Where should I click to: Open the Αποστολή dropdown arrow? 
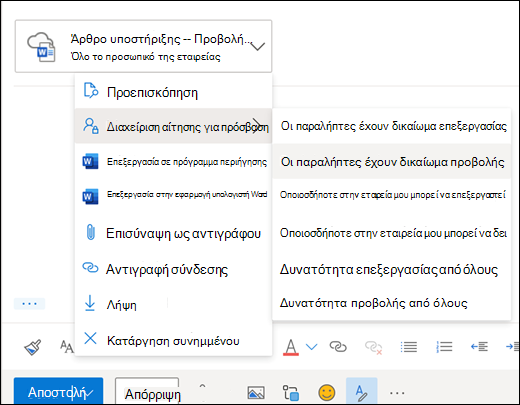90,393
